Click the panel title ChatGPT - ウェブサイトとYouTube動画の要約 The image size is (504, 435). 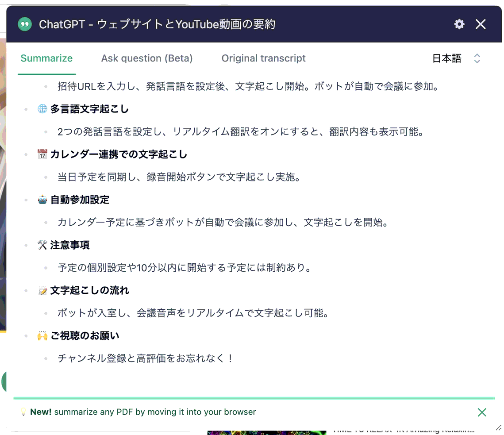[x=157, y=24]
